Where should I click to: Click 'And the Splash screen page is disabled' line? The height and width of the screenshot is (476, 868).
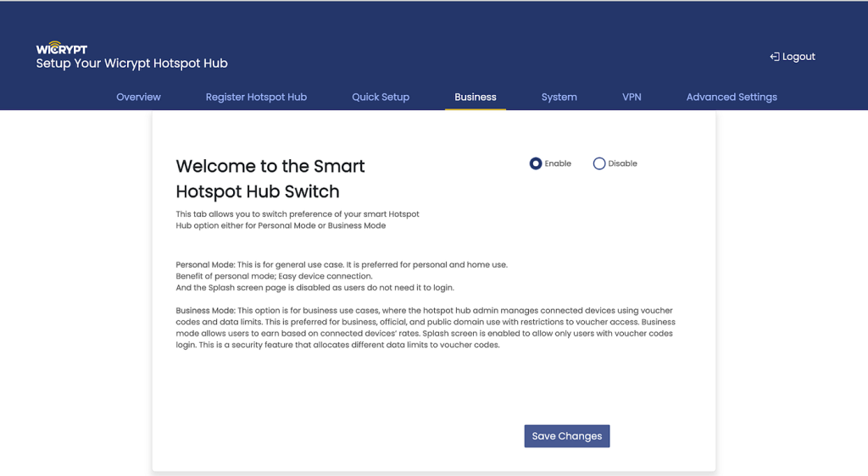point(315,287)
